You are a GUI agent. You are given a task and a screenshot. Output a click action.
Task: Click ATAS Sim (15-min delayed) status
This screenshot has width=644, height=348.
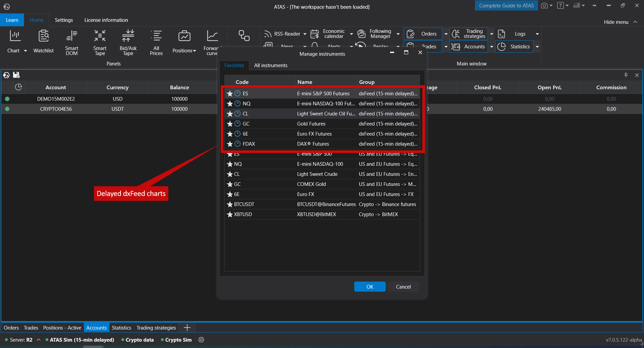pyautogui.click(x=80, y=340)
